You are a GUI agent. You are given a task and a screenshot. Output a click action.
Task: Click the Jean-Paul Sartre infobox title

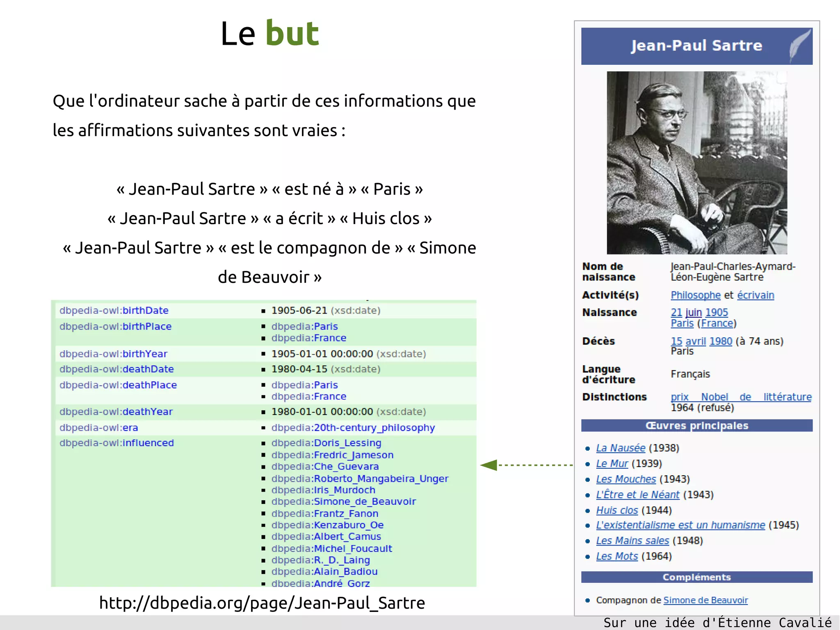point(696,46)
